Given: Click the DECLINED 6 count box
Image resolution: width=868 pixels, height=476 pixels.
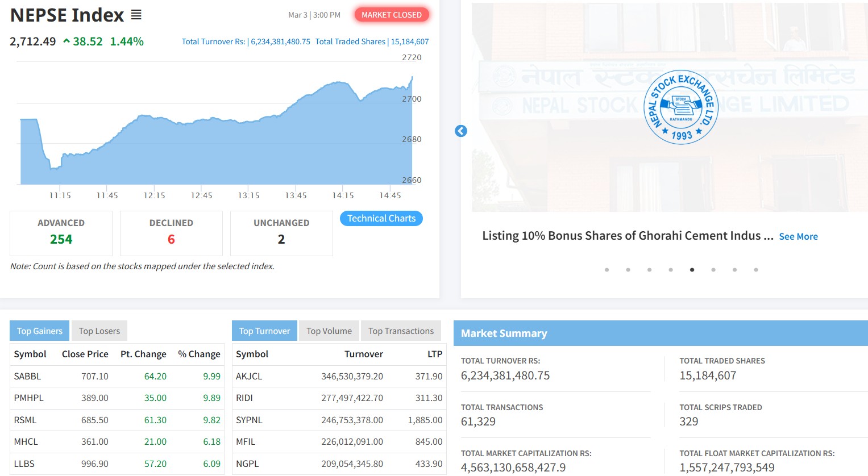Looking at the screenshot, I should coord(171,233).
